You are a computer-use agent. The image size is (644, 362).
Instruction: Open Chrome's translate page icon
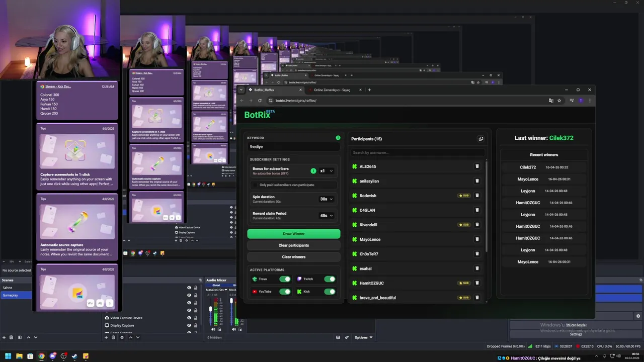[551, 101]
